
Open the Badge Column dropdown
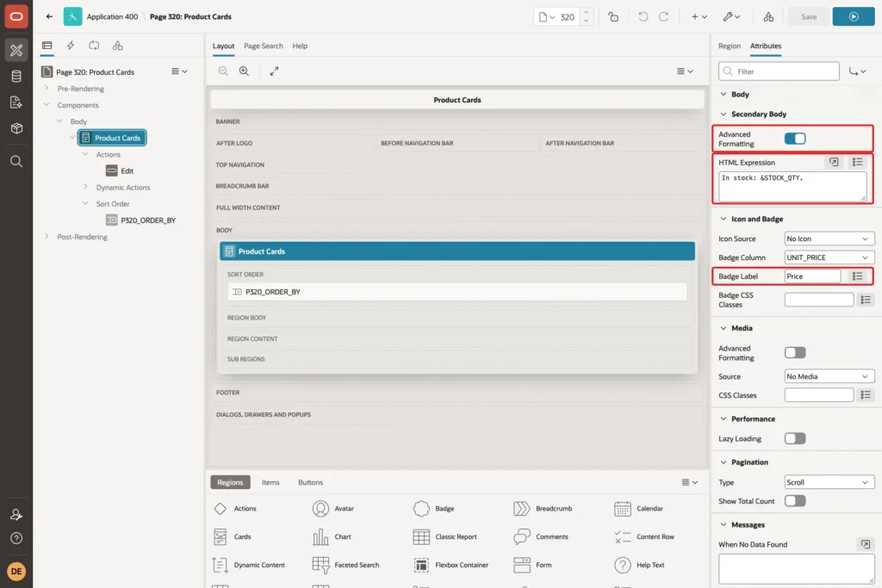829,257
